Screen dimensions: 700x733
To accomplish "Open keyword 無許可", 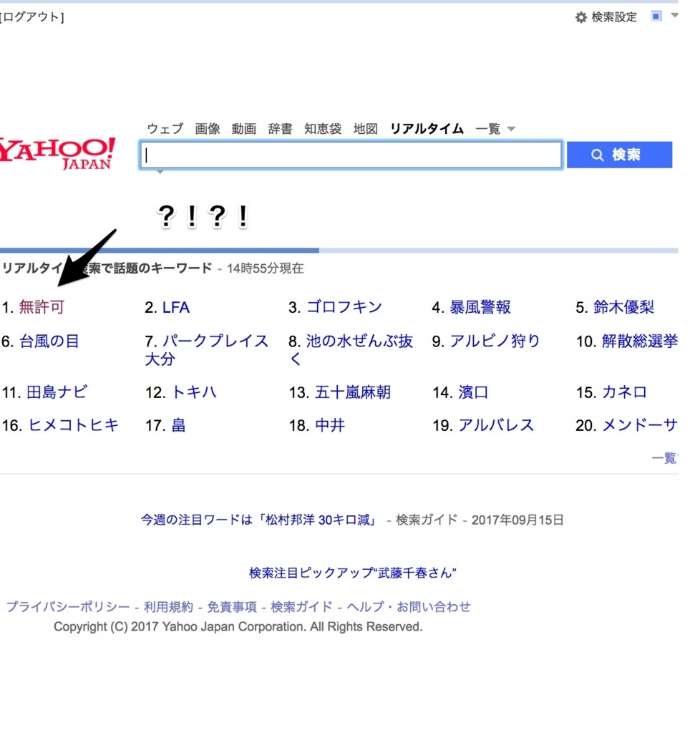I will coord(41,307).
